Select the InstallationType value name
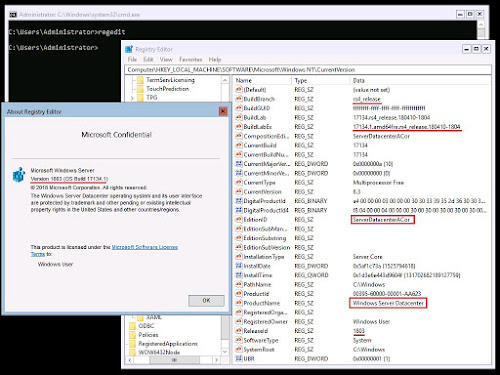The width and height of the screenshot is (500, 375). click(264, 257)
